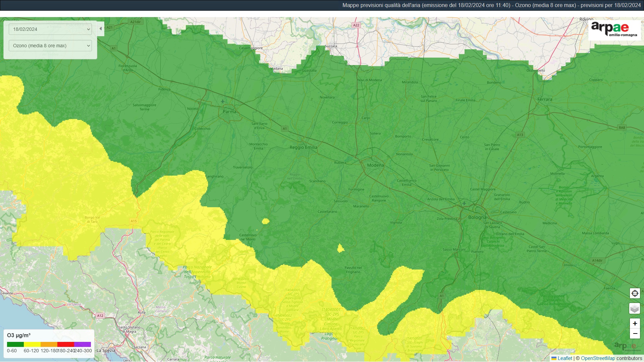Image resolution: width=644 pixels, height=362 pixels.
Task: Open the Ozono (media 8 ore max) dropdown
Action: tap(50, 46)
